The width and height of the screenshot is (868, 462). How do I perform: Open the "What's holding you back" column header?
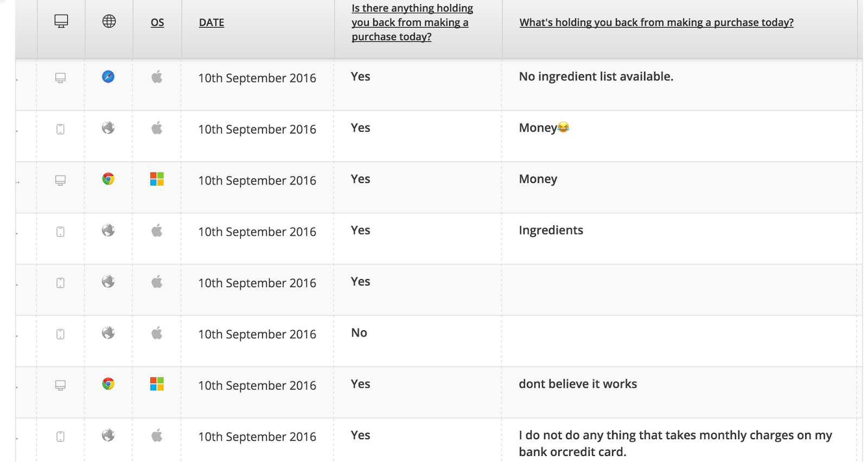click(656, 22)
